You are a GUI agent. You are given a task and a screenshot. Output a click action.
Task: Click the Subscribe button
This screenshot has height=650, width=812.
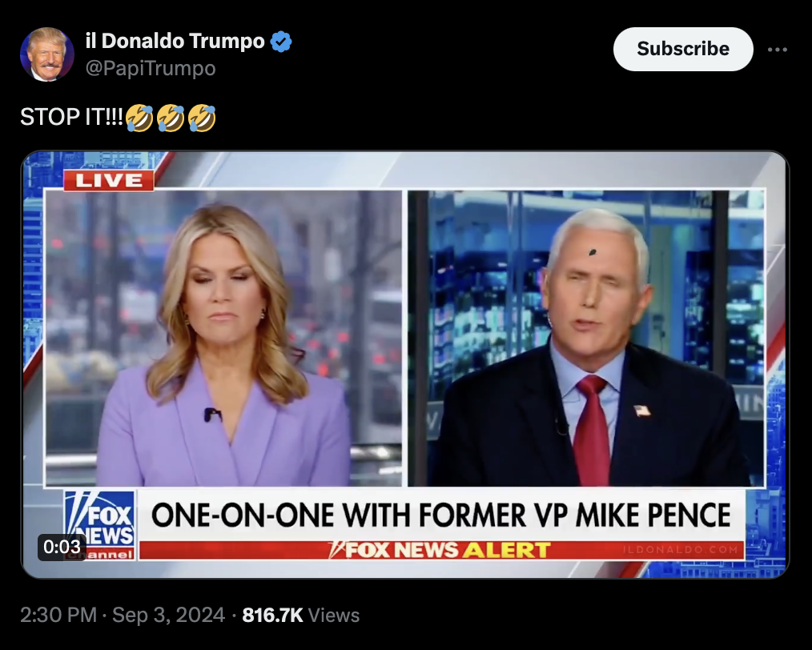[683, 49]
